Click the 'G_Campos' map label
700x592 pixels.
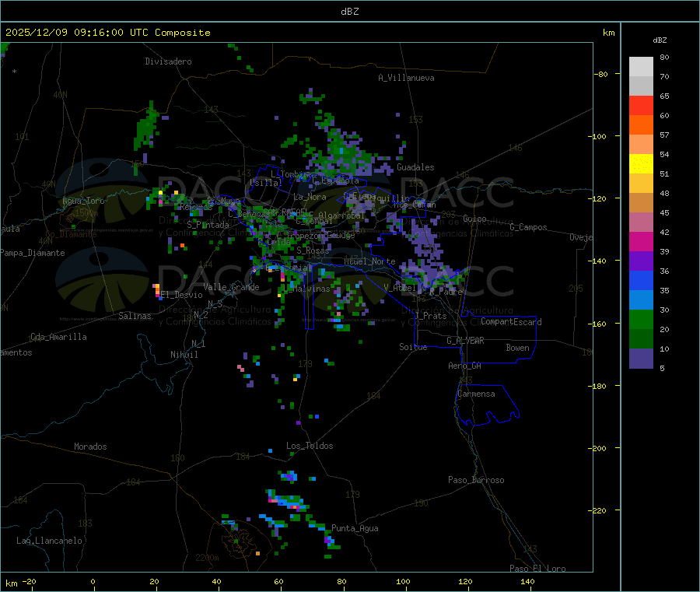529,227
